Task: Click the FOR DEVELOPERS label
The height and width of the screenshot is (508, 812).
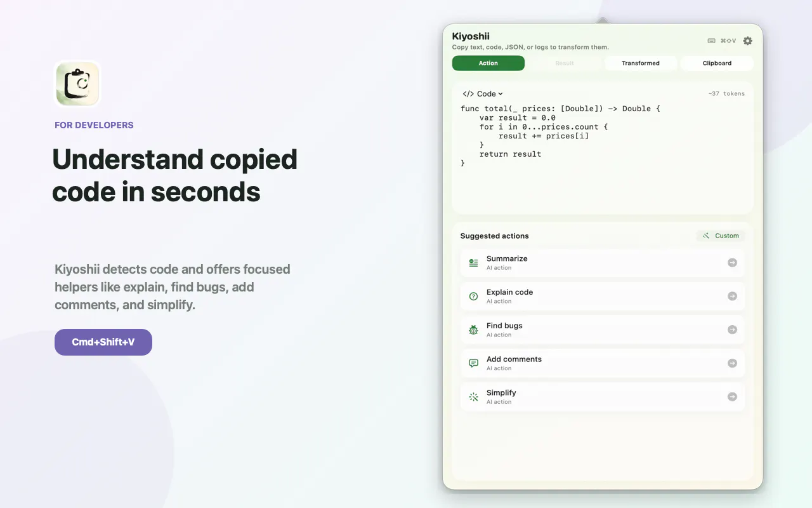Action: coord(94,125)
